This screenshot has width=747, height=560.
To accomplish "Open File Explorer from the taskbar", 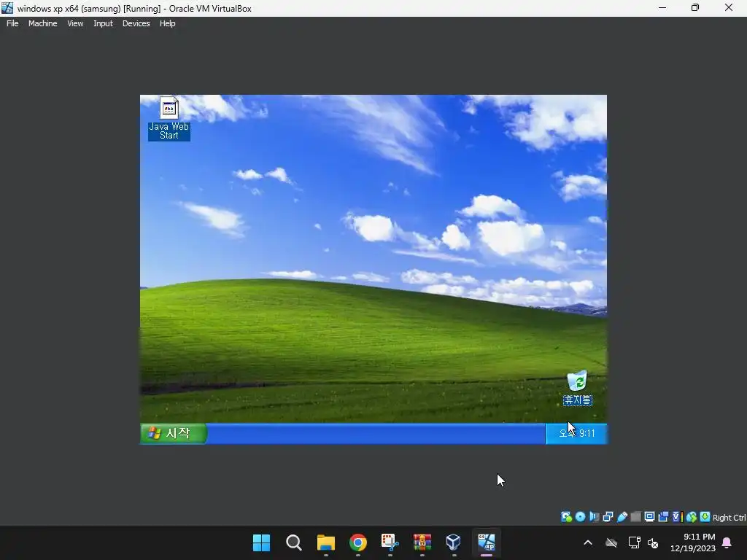I will (326, 542).
